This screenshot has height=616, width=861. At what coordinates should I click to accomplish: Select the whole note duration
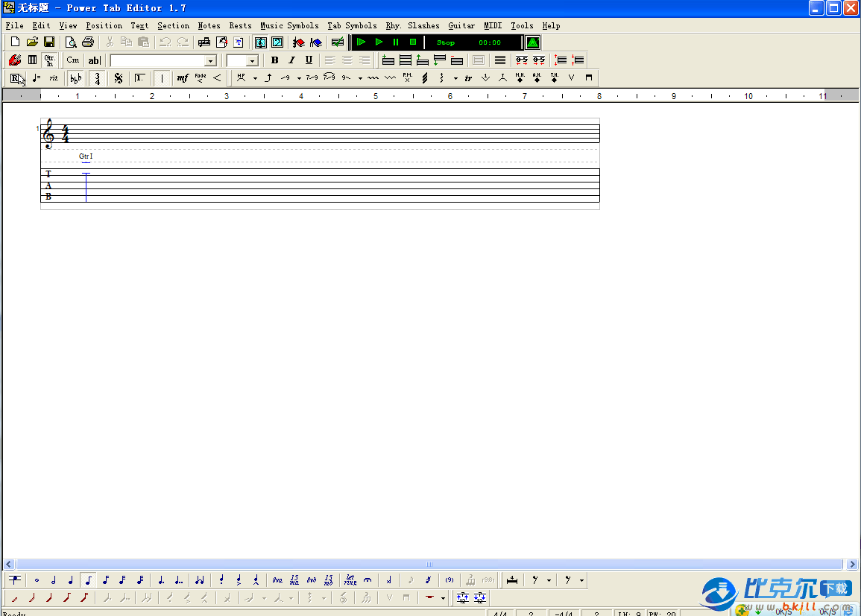(37, 580)
